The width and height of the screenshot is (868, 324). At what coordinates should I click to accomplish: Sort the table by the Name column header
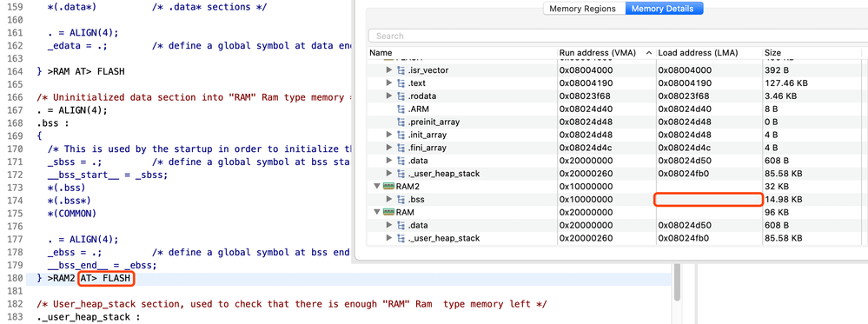[381, 53]
